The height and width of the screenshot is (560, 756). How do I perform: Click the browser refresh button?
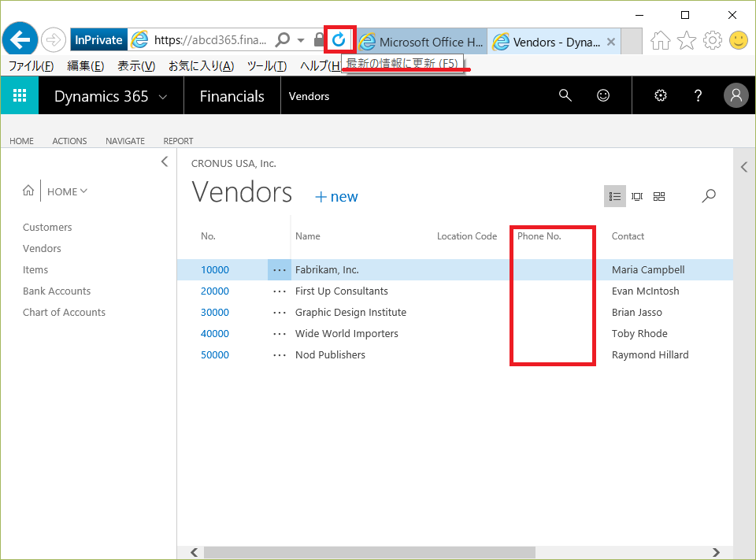coord(339,40)
